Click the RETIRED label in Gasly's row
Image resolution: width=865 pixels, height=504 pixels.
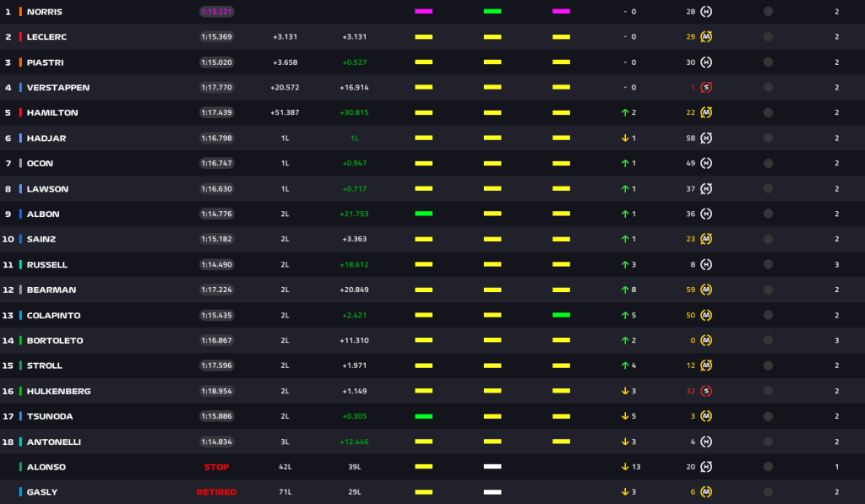point(216,492)
